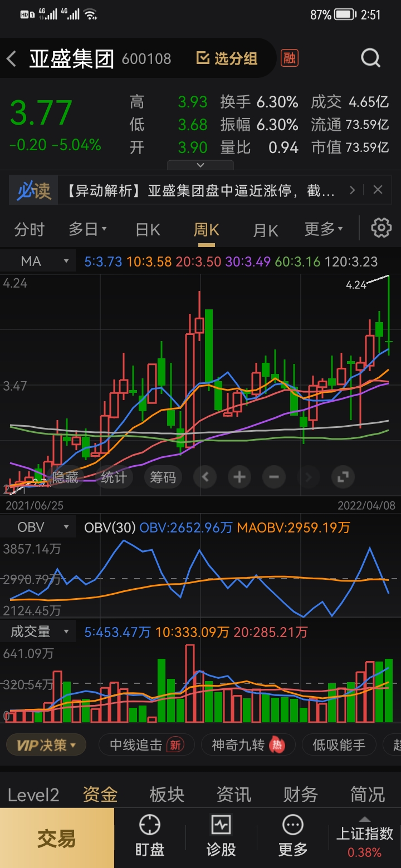Tap 成交 4.65亿 turnover amount

(x=349, y=102)
